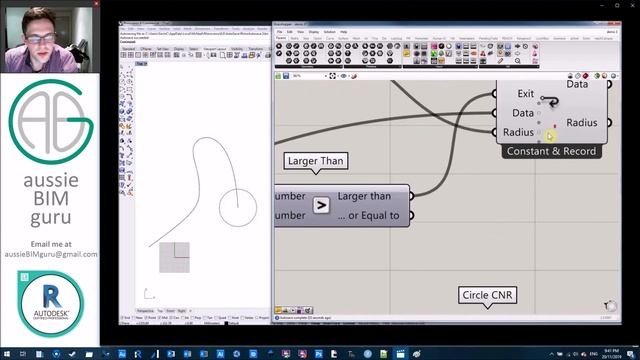Click red bake-style icon at right canvas toolbar
Image resolution: width=640 pixels, height=360 pixels.
click(x=585, y=76)
